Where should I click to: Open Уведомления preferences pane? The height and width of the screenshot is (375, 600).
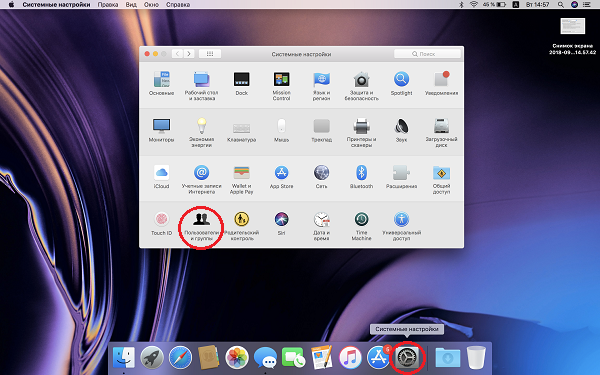(x=441, y=83)
